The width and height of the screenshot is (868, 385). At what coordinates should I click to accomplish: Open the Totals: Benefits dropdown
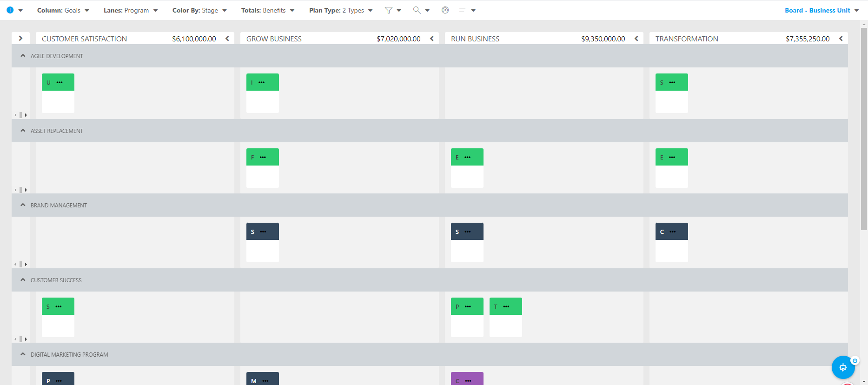[x=268, y=10]
